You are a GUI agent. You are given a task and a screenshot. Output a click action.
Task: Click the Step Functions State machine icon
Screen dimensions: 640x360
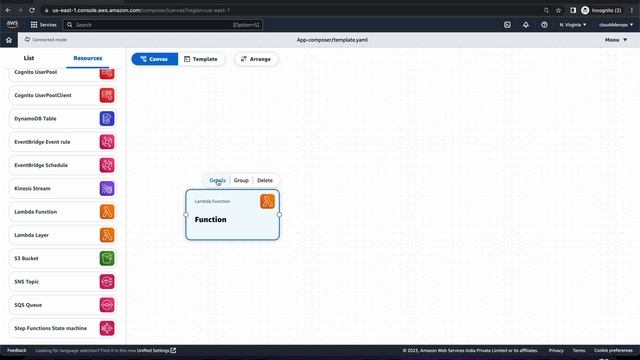[107, 328]
